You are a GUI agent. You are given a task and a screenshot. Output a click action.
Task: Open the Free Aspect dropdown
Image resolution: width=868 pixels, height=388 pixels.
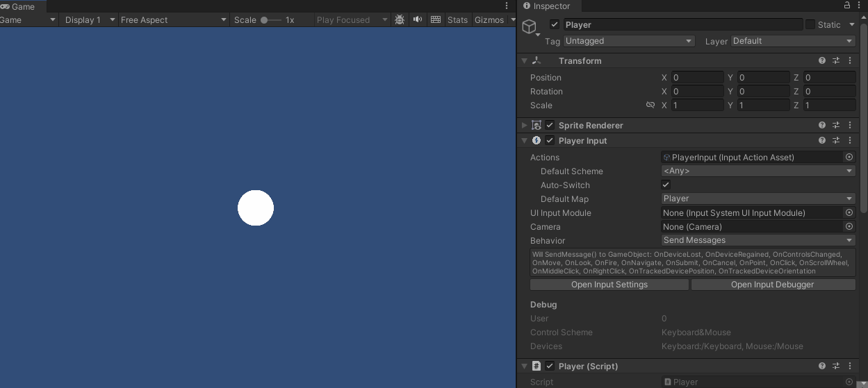coord(174,19)
